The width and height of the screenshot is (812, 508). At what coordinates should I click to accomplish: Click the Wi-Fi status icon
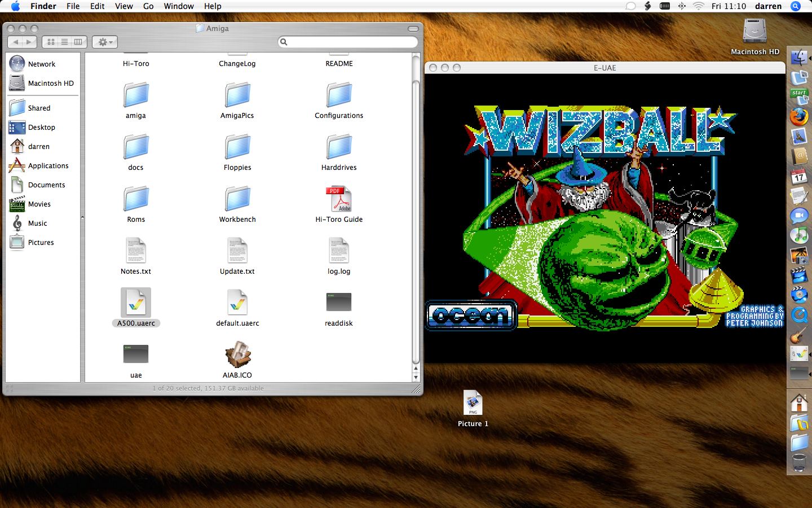coord(699,6)
